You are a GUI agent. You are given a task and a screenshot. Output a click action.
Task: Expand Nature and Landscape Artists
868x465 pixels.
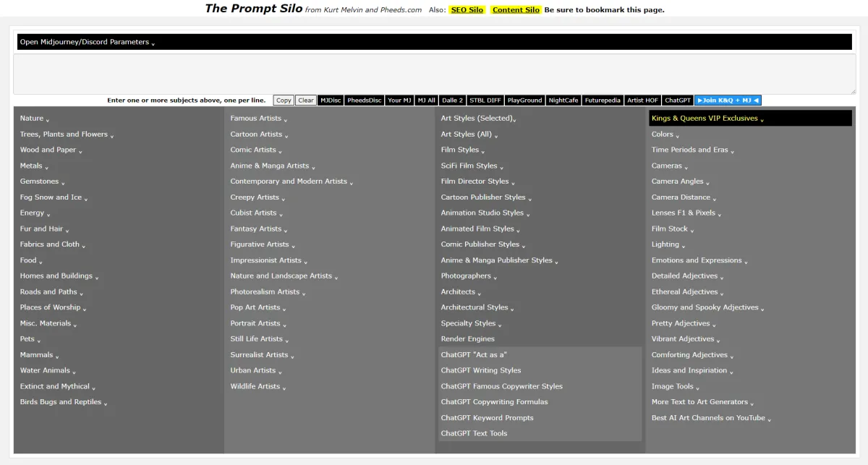(x=284, y=276)
